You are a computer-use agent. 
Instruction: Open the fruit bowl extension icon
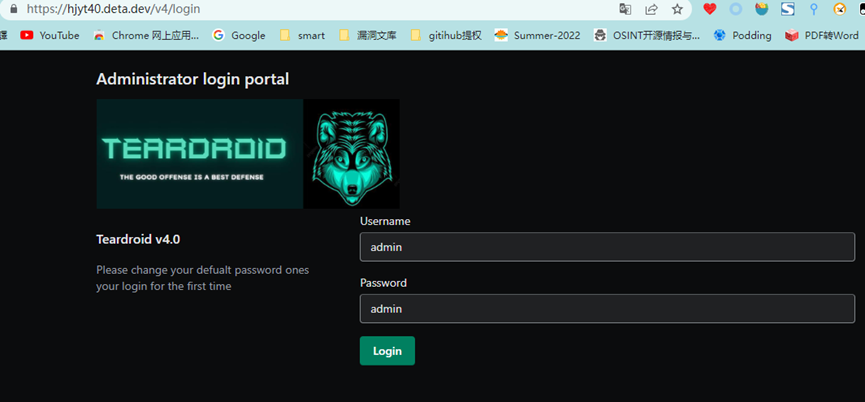tap(762, 9)
